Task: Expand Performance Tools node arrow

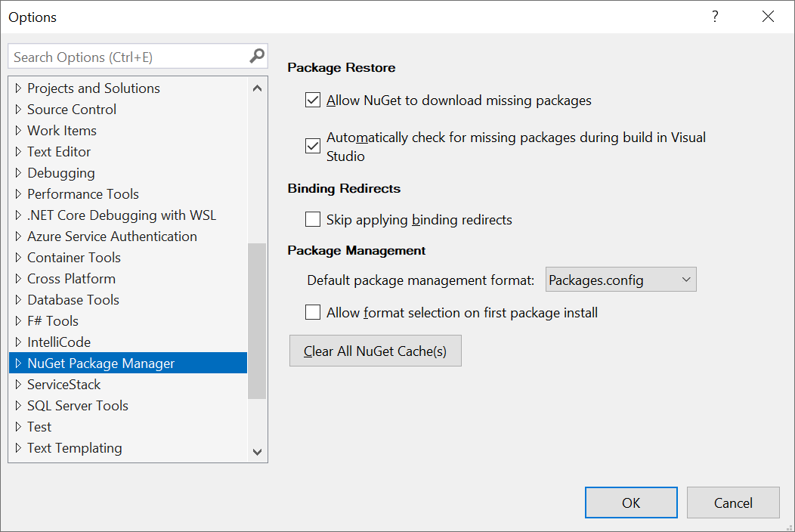Action: [18, 194]
